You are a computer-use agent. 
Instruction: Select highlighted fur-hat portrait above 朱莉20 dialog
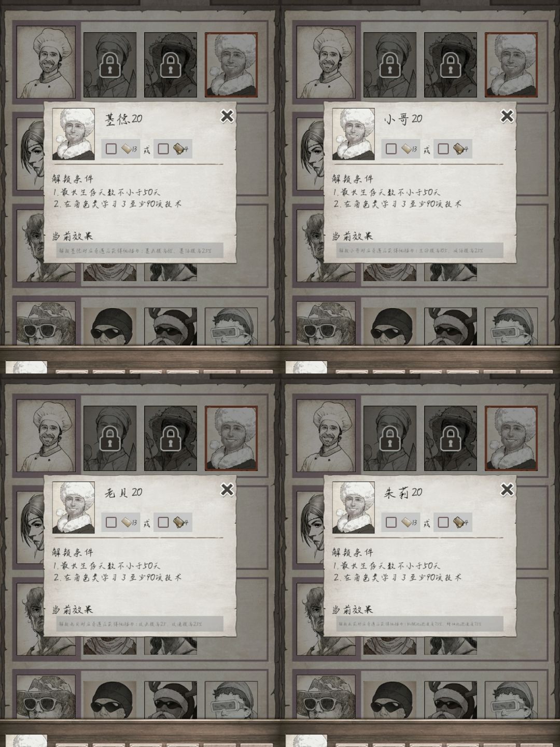[511, 438]
